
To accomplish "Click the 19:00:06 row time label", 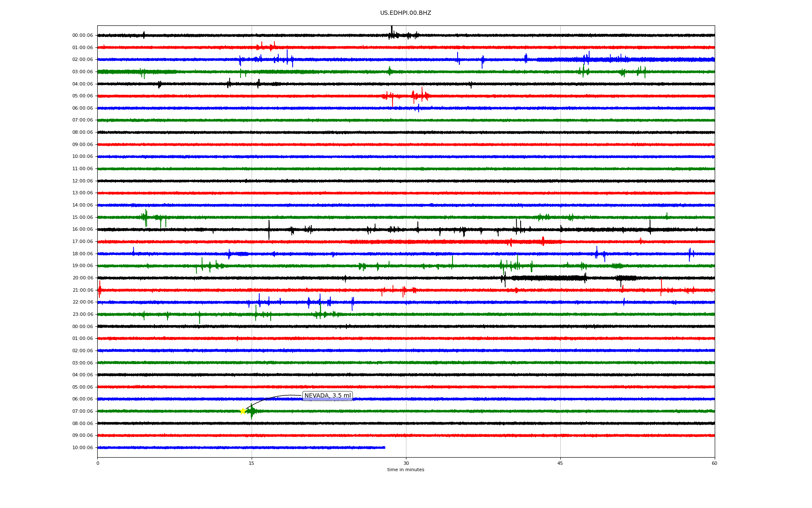I will (82, 266).
